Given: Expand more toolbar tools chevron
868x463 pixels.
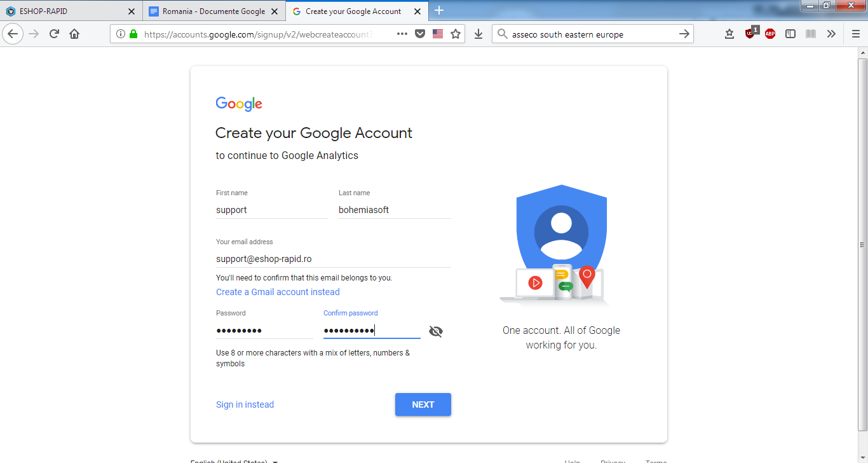Looking at the screenshot, I should pos(831,34).
